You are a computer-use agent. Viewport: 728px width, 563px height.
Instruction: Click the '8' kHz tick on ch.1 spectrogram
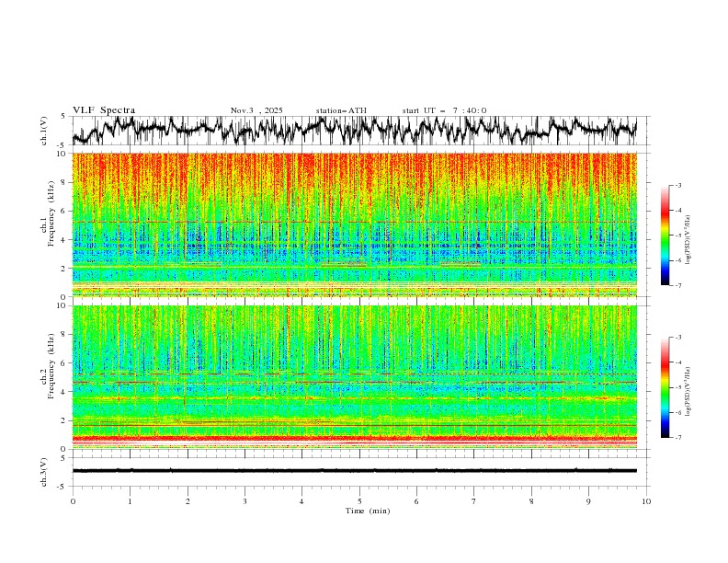tap(65, 182)
